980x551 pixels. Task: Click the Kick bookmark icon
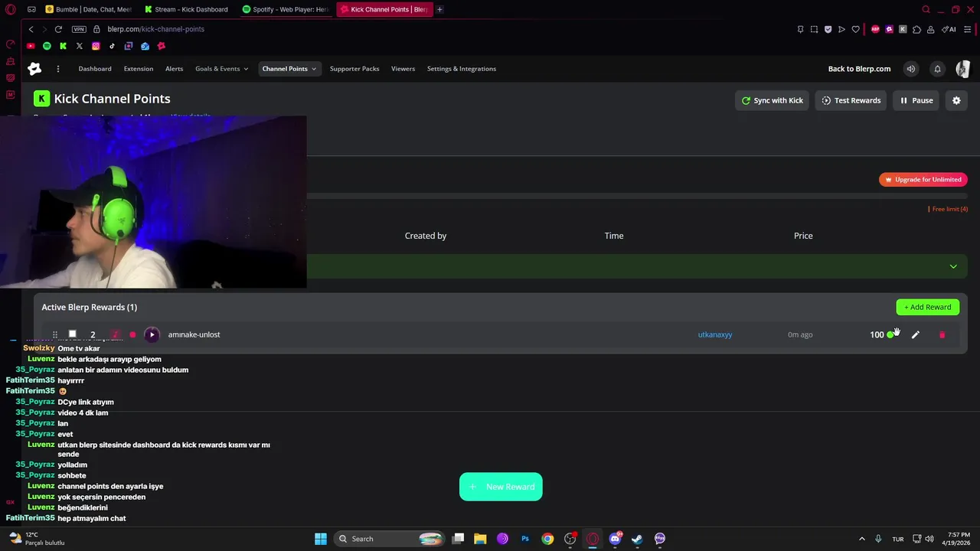63,46
